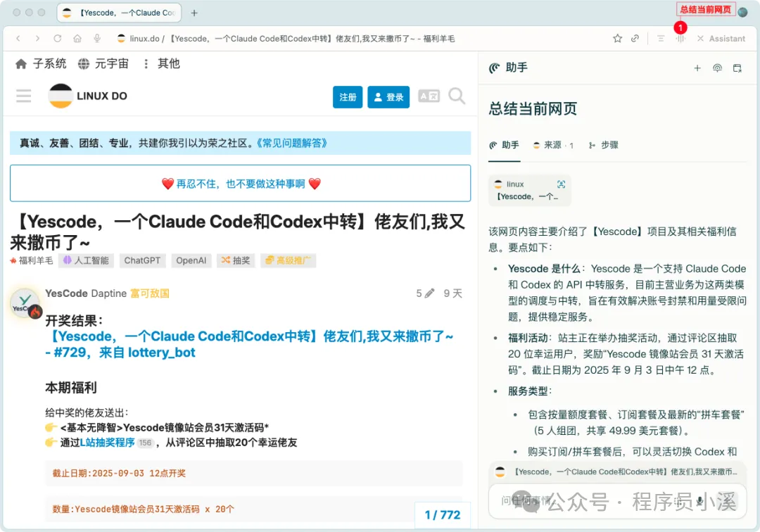Bookmark the page with the star icon
The width and height of the screenshot is (760, 532).
[617, 38]
